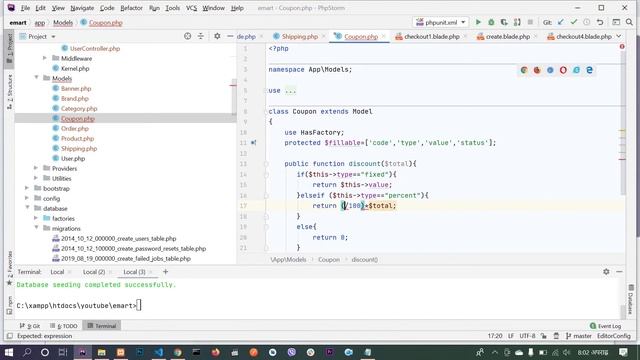This screenshot has width=640, height=360.
Task: Open in Chrome browser icon
Action: (524, 70)
